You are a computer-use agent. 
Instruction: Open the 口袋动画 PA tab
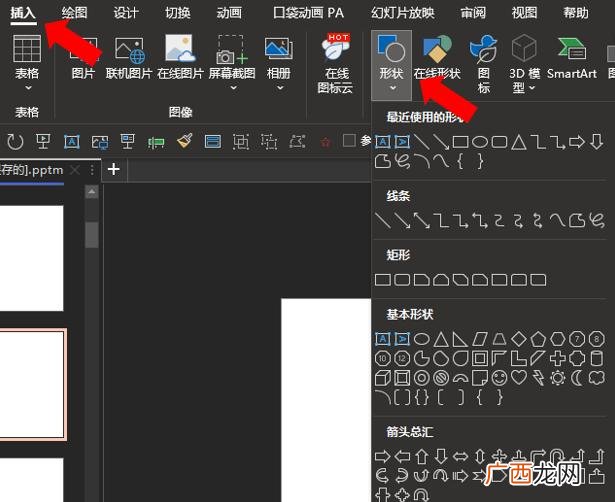[308, 13]
